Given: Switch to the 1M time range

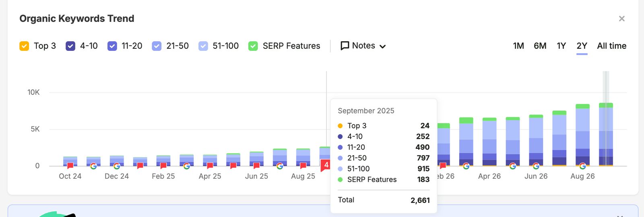Looking at the screenshot, I should pos(518,46).
